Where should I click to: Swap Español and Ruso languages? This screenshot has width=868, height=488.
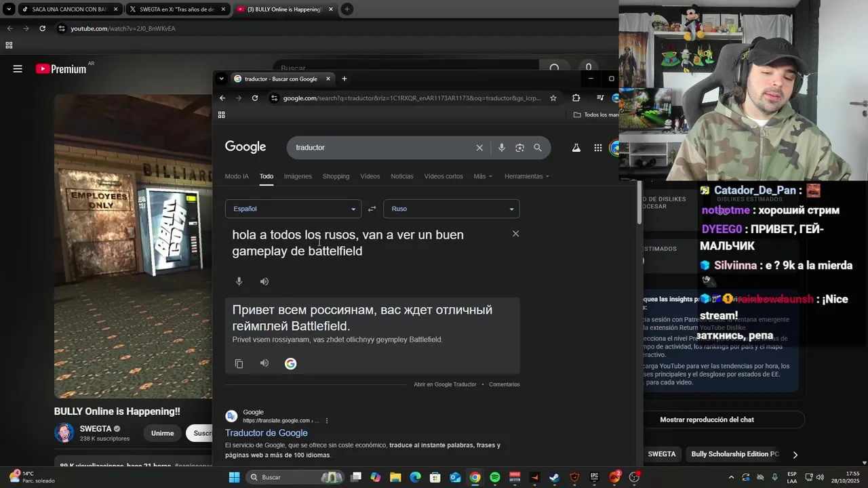[372, 209]
